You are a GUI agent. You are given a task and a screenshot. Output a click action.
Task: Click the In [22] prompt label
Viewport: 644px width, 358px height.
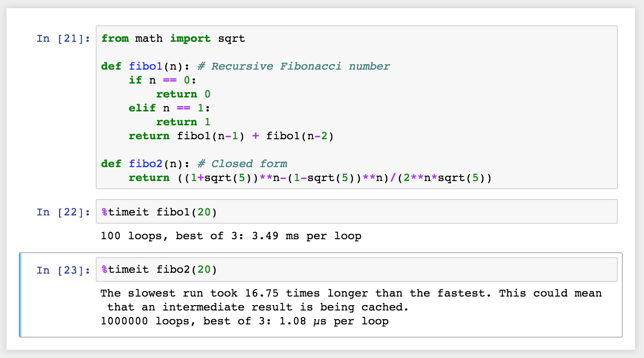pyautogui.click(x=63, y=212)
